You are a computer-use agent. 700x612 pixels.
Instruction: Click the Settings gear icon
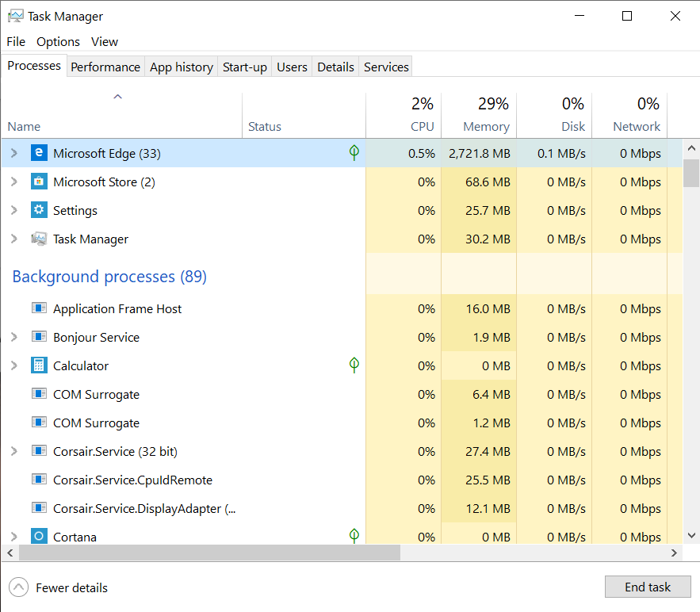[39, 210]
